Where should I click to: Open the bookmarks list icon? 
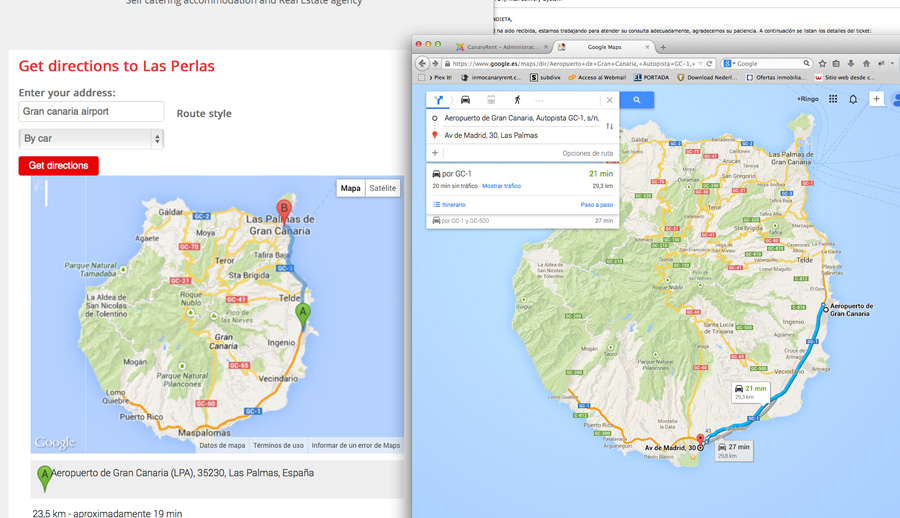tap(836, 63)
